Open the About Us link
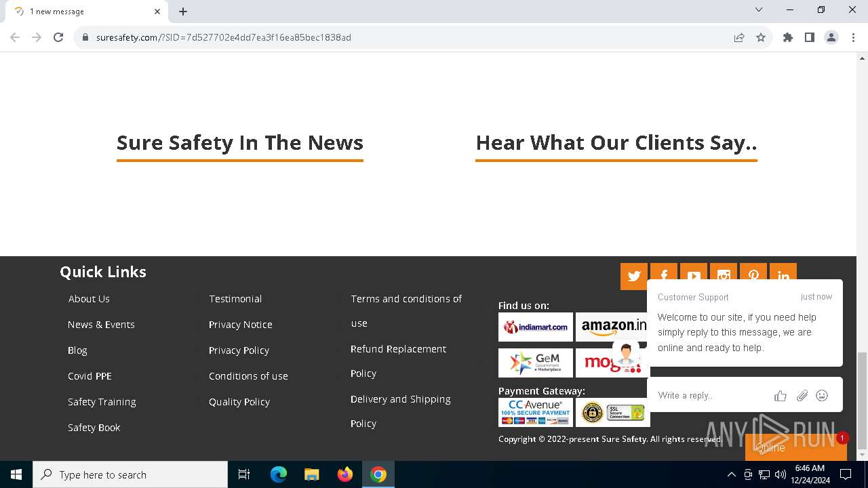Viewport: 868px width, 488px height. (x=89, y=299)
